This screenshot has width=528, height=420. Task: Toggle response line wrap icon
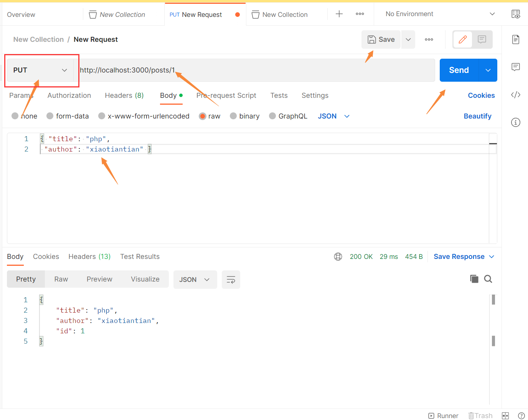pos(231,280)
